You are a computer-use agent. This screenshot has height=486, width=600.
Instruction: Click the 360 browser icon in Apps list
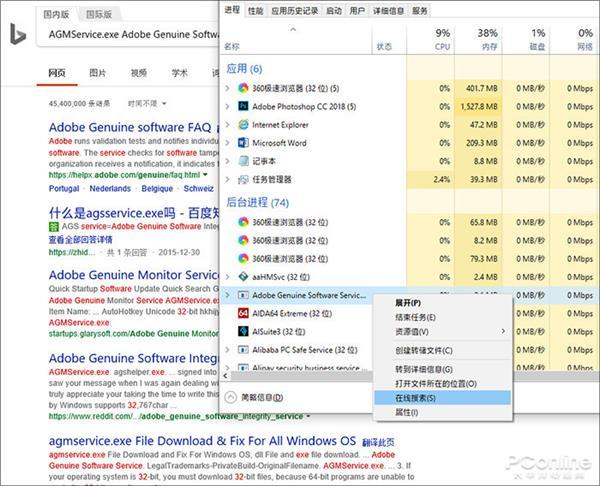[x=243, y=88]
